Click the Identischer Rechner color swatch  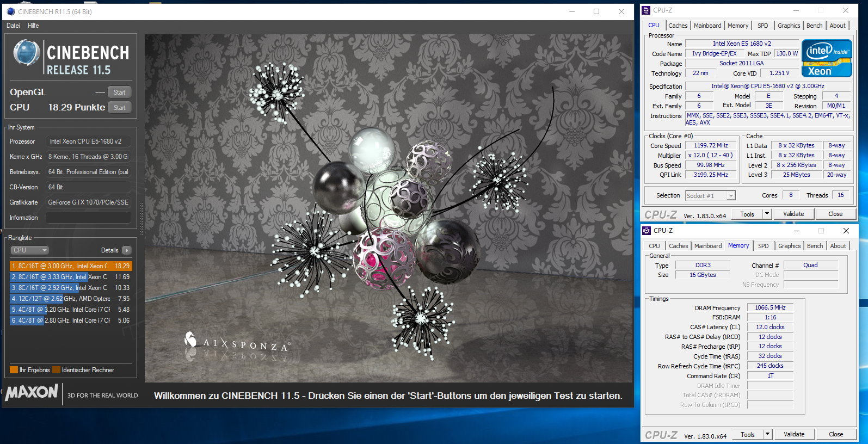(x=56, y=370)
